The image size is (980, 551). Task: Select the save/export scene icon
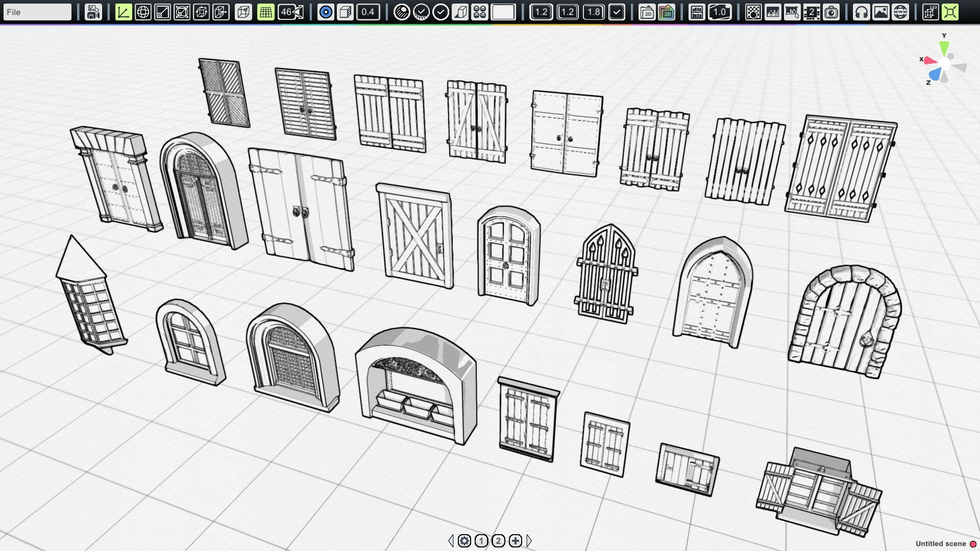[93, 12]
